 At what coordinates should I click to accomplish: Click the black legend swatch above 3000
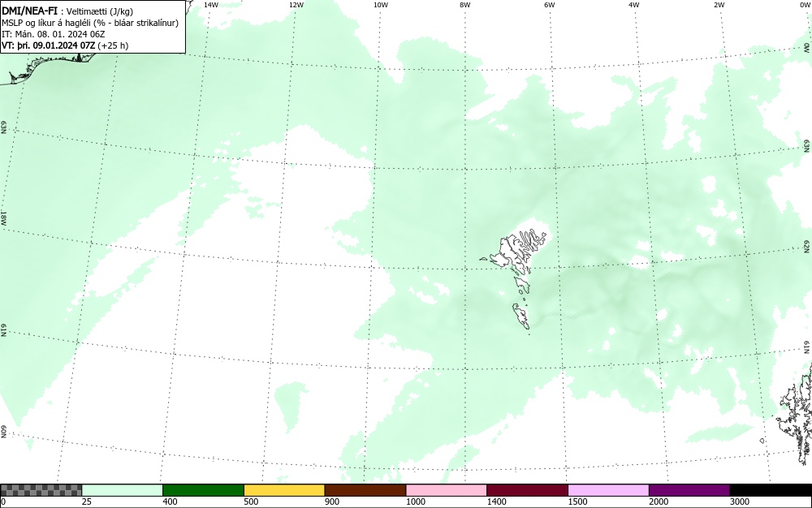pos(771,490)
